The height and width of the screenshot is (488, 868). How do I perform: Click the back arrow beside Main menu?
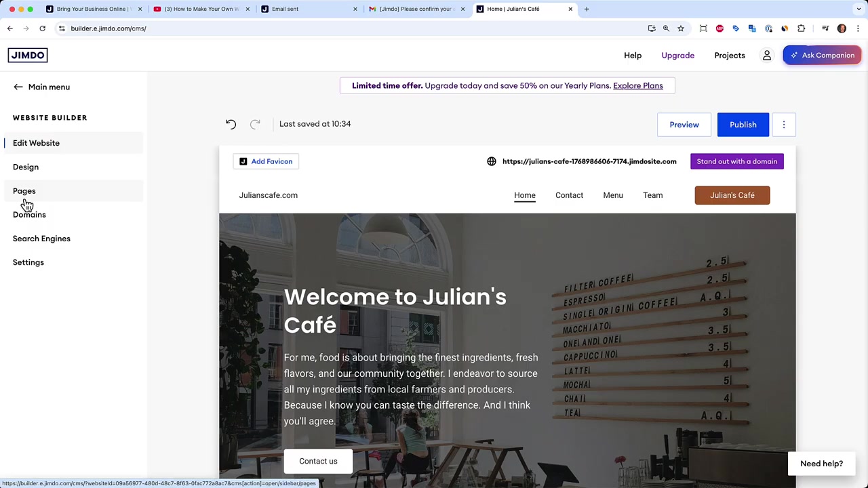(x=18, y=87)
